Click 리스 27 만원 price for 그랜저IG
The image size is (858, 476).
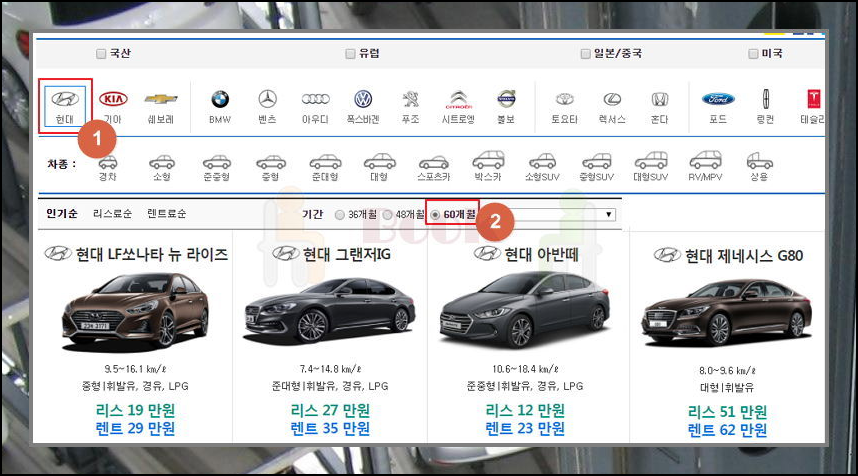click(x=330, y=410)
